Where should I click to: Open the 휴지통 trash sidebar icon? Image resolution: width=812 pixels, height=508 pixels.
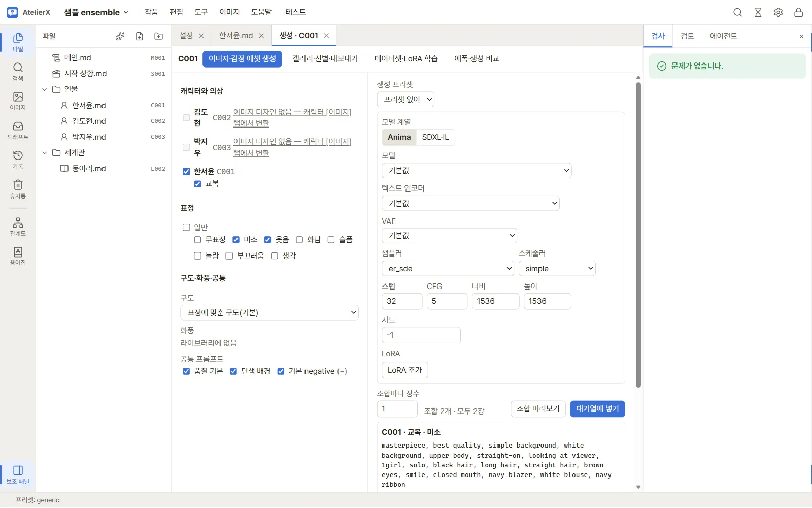[18, 189]
